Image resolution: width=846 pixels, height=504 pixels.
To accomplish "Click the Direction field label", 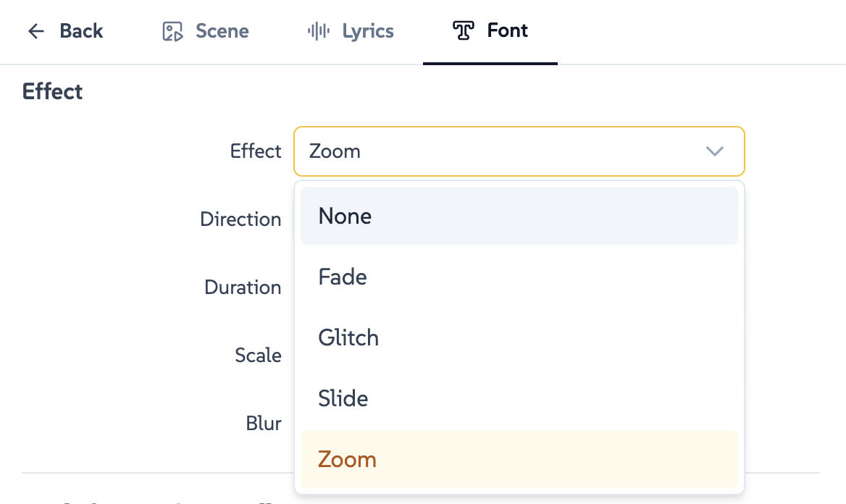I will tap(240, 219).
